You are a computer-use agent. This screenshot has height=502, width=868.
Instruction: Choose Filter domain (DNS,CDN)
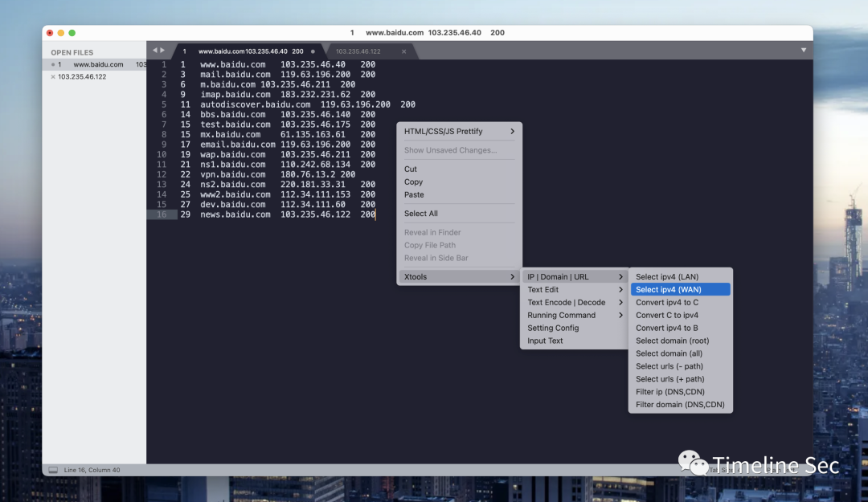681,404
